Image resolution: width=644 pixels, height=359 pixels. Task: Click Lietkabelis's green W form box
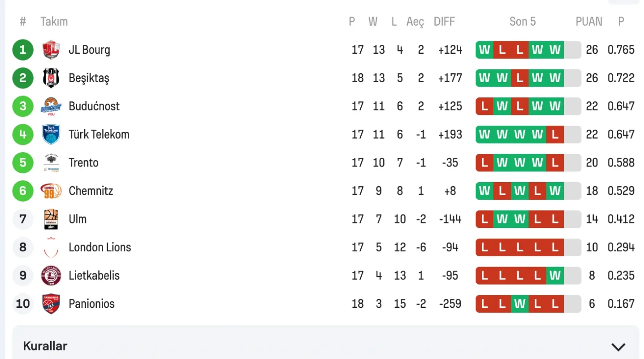pos(555,276)
